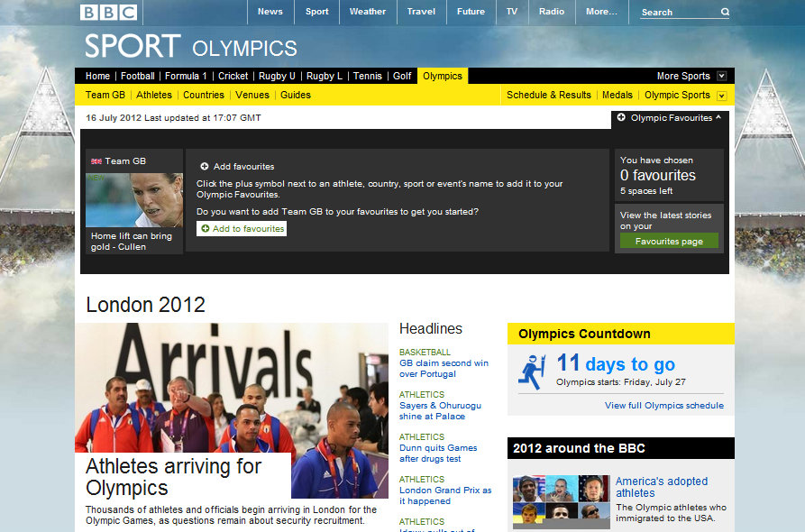The height and width of the screenshot is (532, 805).
Task: Open the adopted athletes photo collage
Action: (x=561, y=500)
